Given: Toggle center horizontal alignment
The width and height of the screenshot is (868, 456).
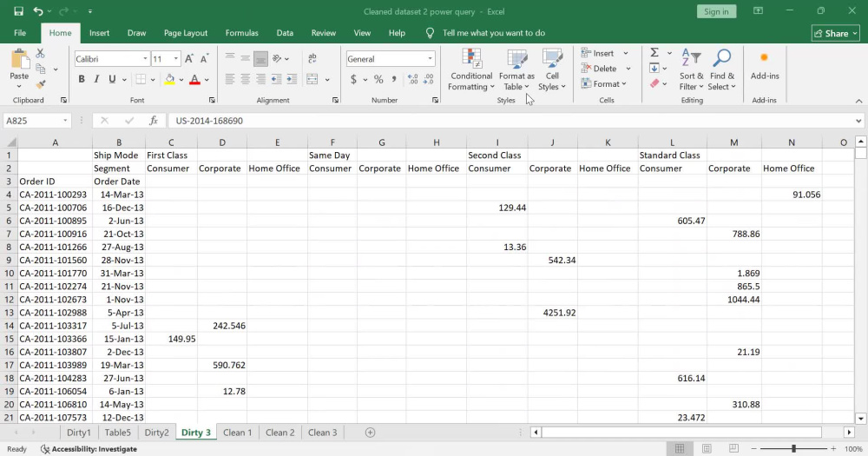Looking at the screenshot, I should pyautogui.click(x=246, y=79).
